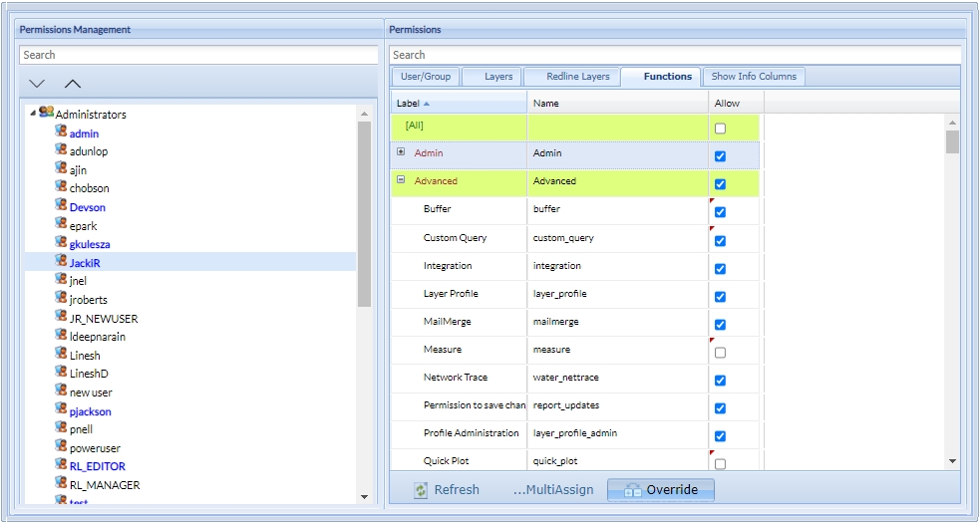Click the user icon beside RL_EDITOR
This screenshot has width=980, height=523.
click(61, 465)
